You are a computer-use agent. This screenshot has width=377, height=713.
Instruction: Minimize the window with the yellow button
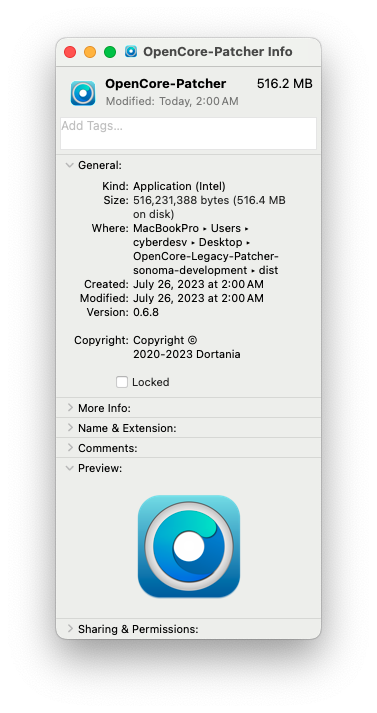click(90, 52)
